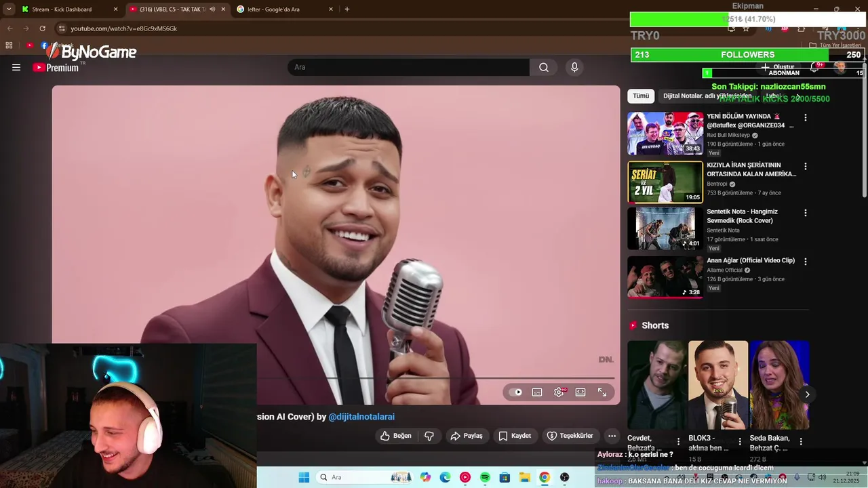Open the Chrome apps grid in the bookmarks bar
868x488 pixels.
coord(9,45)
